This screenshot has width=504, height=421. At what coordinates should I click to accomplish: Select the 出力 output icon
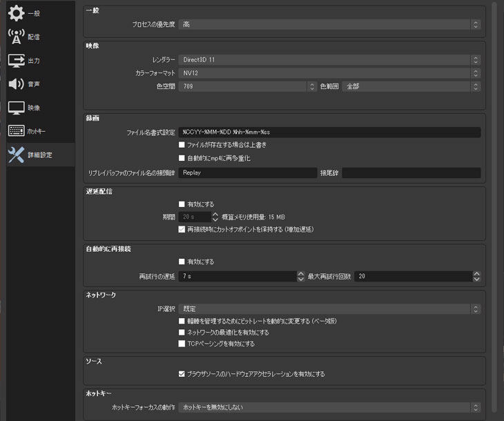[16, 61]
